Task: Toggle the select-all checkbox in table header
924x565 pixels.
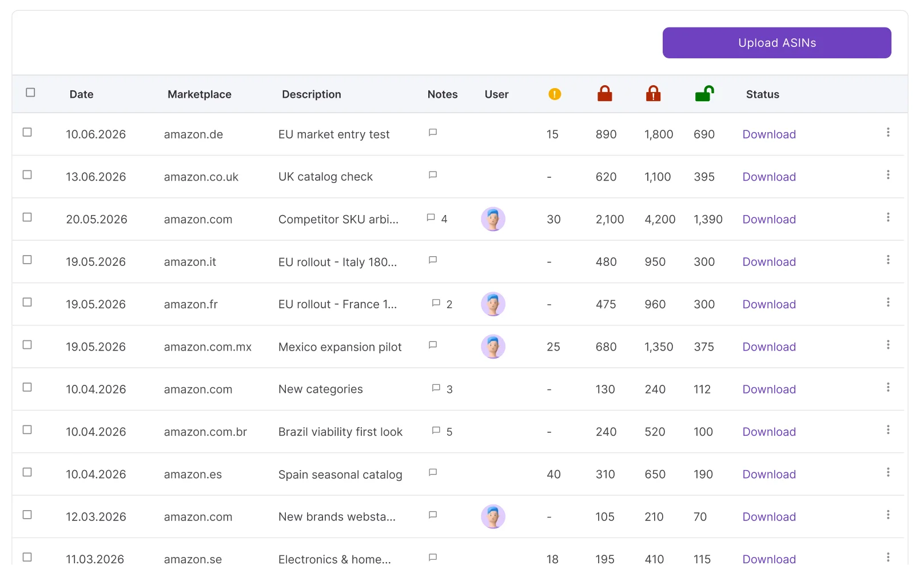Action: (x=31, y=93)
